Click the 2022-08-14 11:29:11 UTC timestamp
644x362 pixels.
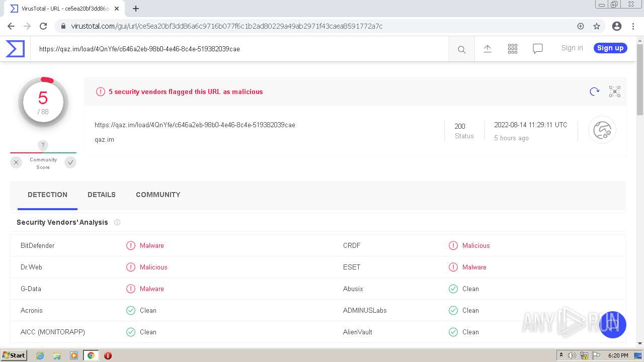531,125
